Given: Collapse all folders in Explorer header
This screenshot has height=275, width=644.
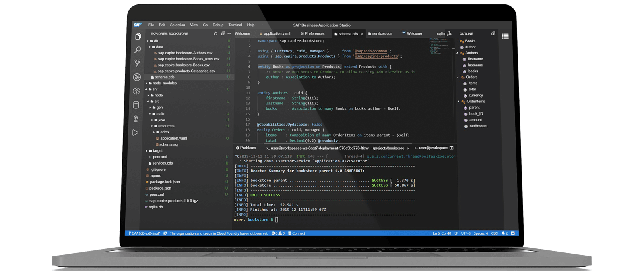Looking at the screenshot, I should pyautogui.click(x=223, y=34).
